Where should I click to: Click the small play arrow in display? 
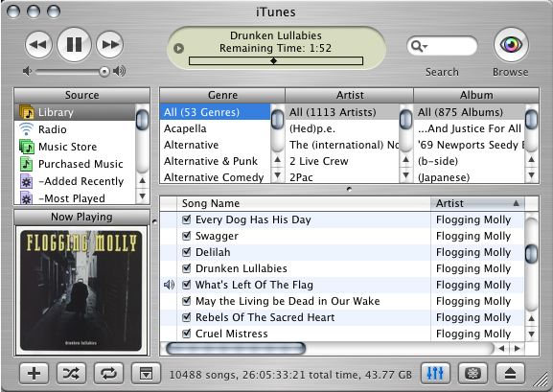pyautogui.click(x=179, y=48)
